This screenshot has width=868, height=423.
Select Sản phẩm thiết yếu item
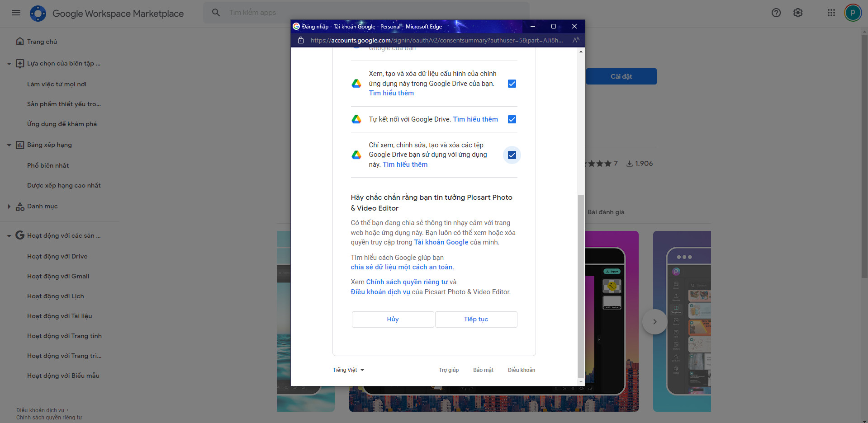coord(64,104)
